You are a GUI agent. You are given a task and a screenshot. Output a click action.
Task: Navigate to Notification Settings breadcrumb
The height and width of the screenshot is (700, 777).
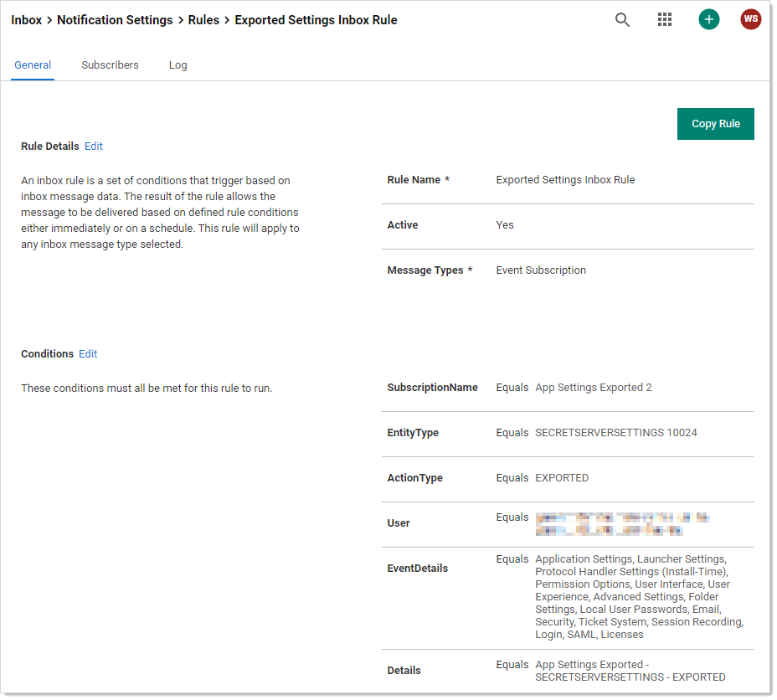(115, 20)
